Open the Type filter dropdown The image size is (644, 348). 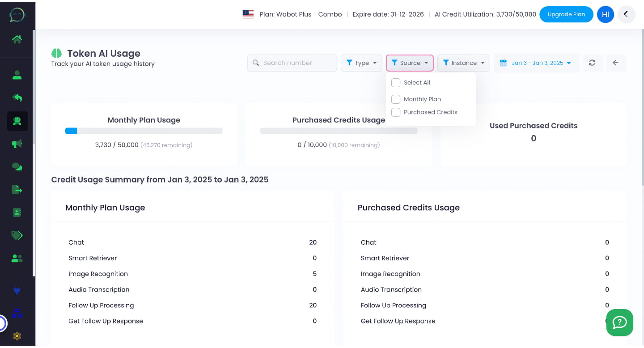361,63
